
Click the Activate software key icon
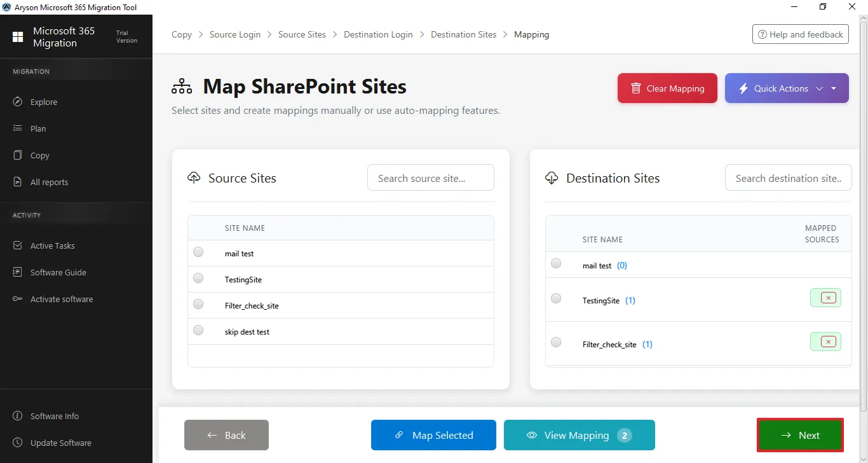[x=18, y=299]
